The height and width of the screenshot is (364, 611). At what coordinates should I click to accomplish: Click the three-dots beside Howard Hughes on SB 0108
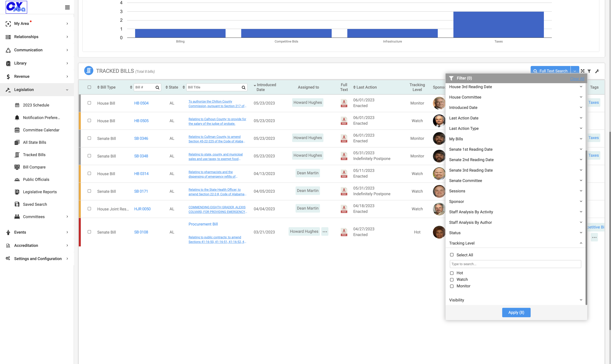(325, 231)
